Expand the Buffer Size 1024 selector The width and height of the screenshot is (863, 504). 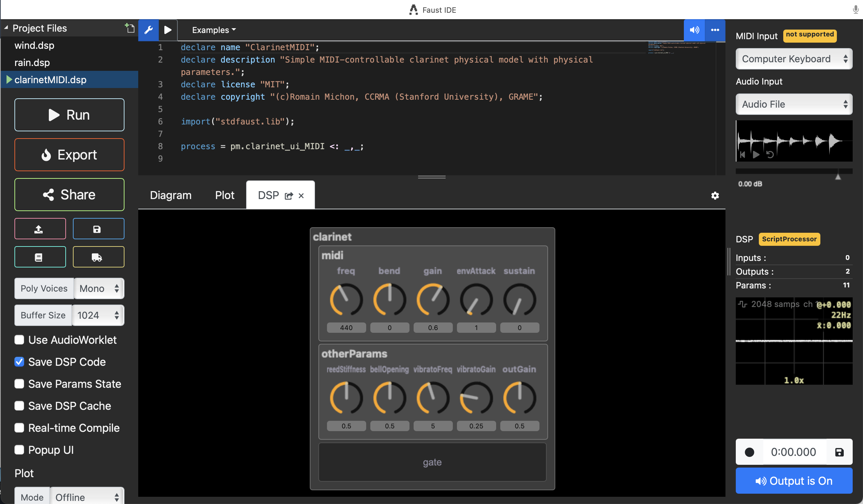point(98,315)
